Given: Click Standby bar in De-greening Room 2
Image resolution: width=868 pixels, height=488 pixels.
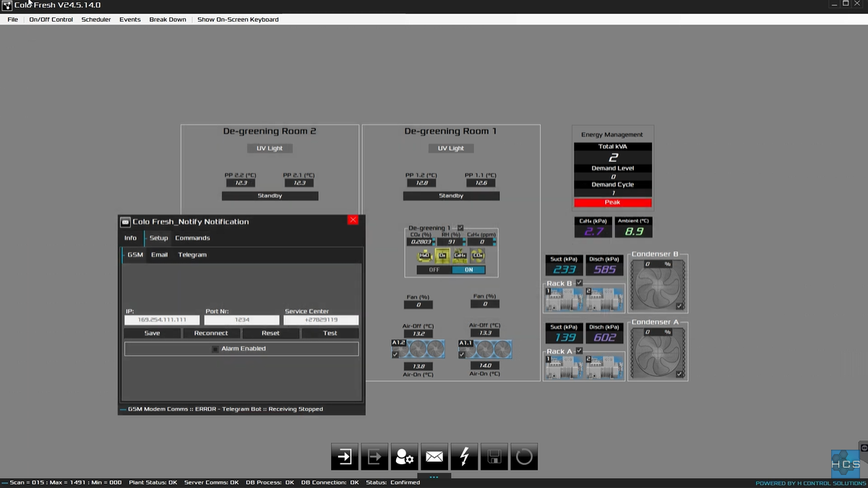Looking at the screenshot, I should pos(270,196).
